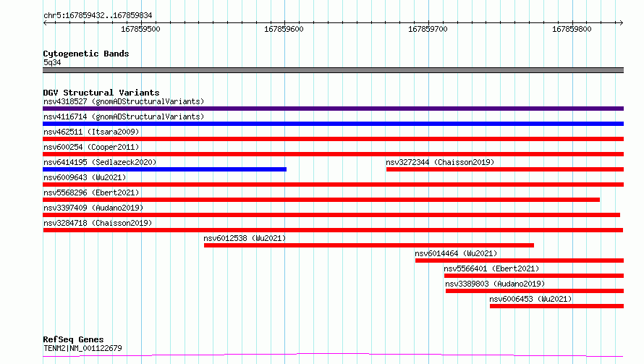Select the red nsv3397409 variant bar
Viewport: 644px width, 364px height.
331,215
